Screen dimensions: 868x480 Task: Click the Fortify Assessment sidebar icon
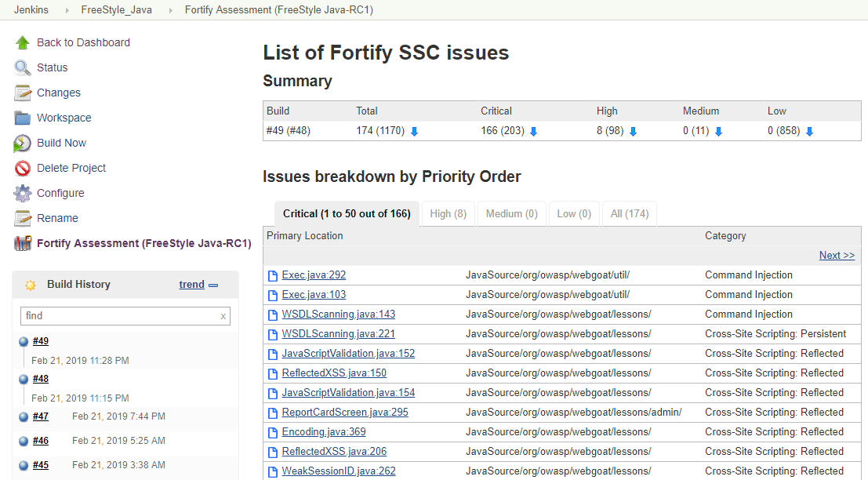coord(23,243)
